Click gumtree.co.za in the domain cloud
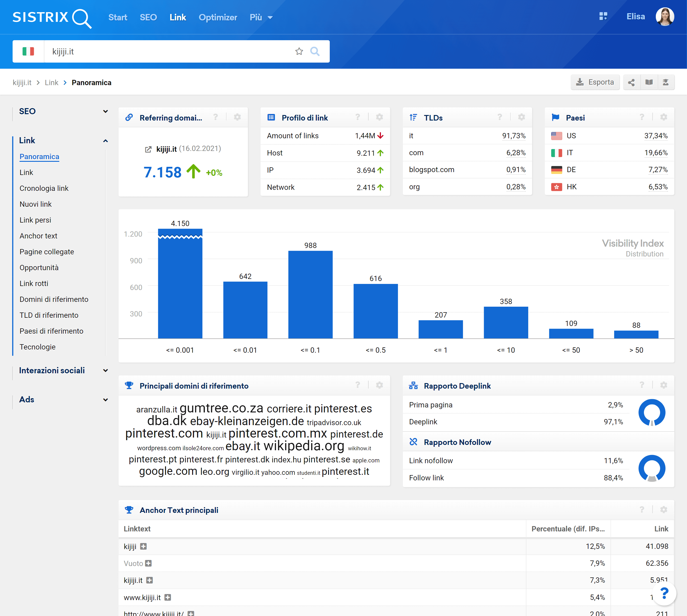Viewport: 687px width, 616px height. pyautogui.click(x=221, y=408)
